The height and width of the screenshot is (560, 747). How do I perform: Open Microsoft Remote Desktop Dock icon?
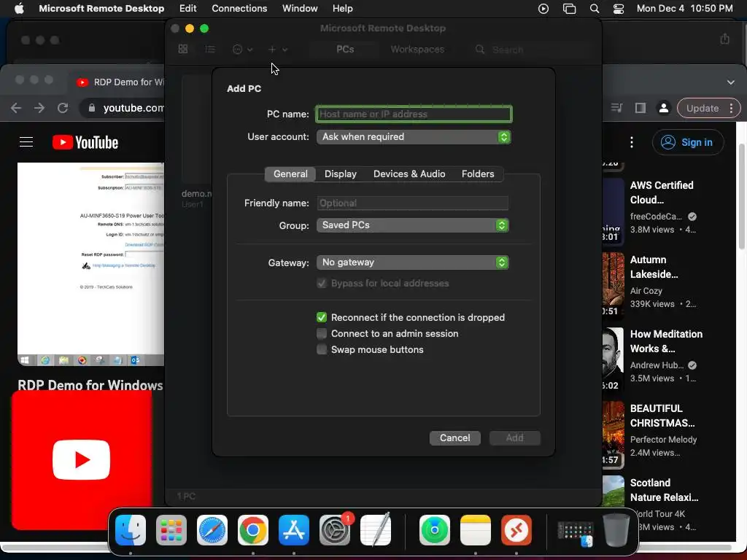point(516,530)
